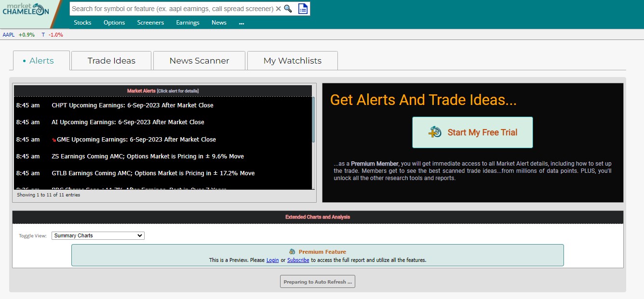Switch to the My Watchlists tab
The image size is (644, 299).
pos(292,61)
